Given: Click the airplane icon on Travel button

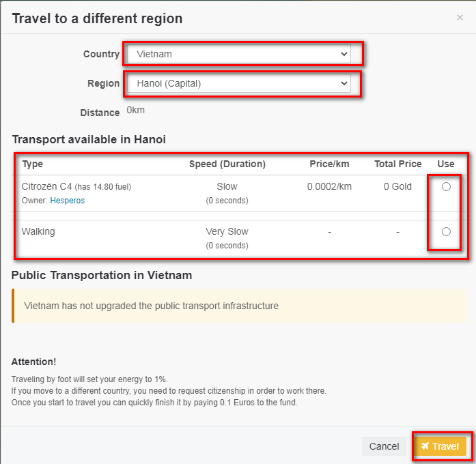Looking at the screenshot, I should pyautogui.click(x=425, y=446).
